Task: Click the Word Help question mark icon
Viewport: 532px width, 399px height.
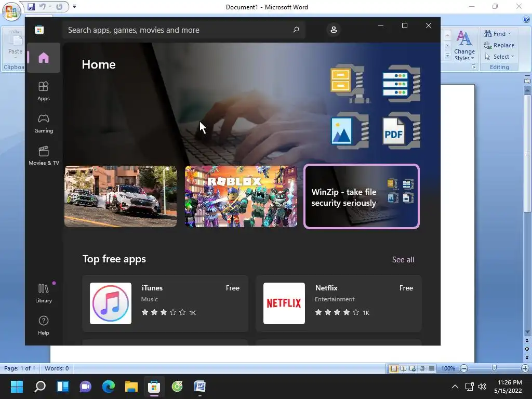Action: [x=526, y=20]
